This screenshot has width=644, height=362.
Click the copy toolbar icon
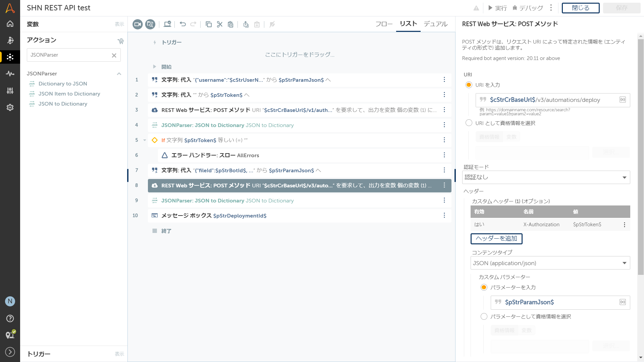coord(209,24)
